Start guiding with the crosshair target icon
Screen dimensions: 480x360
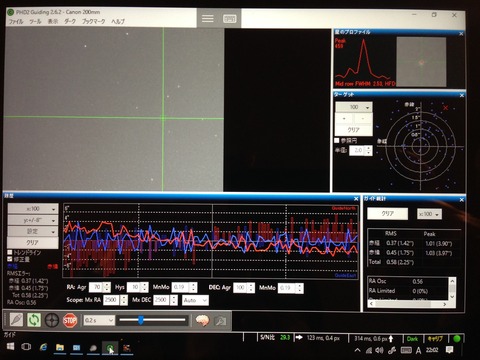point(52,320)
